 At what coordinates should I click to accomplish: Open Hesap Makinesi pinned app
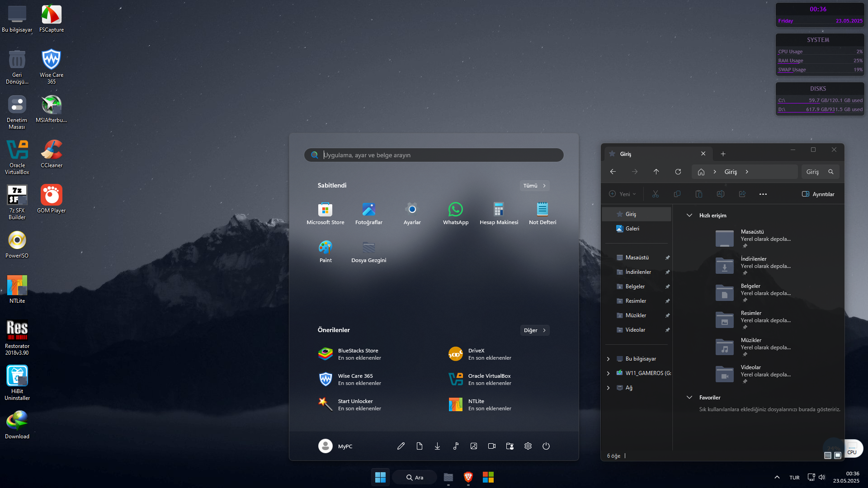coord(499,214)
